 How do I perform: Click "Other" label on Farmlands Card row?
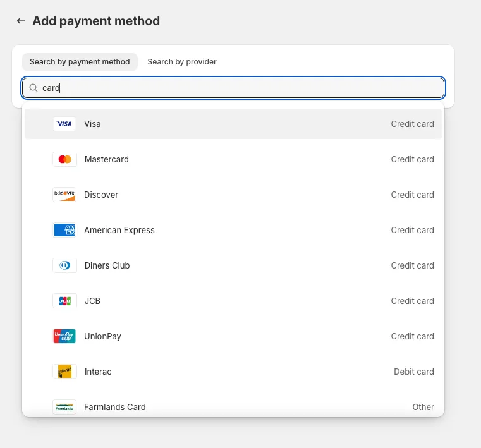point(423,407)
